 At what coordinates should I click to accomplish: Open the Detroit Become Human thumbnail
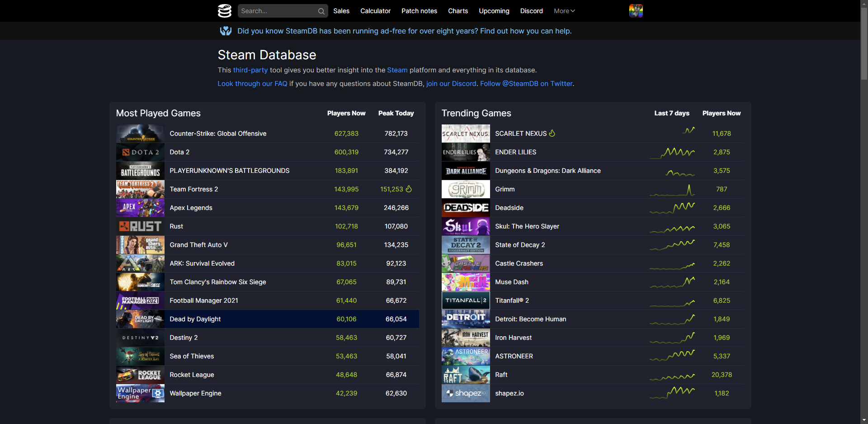click(x=466, y=319)
